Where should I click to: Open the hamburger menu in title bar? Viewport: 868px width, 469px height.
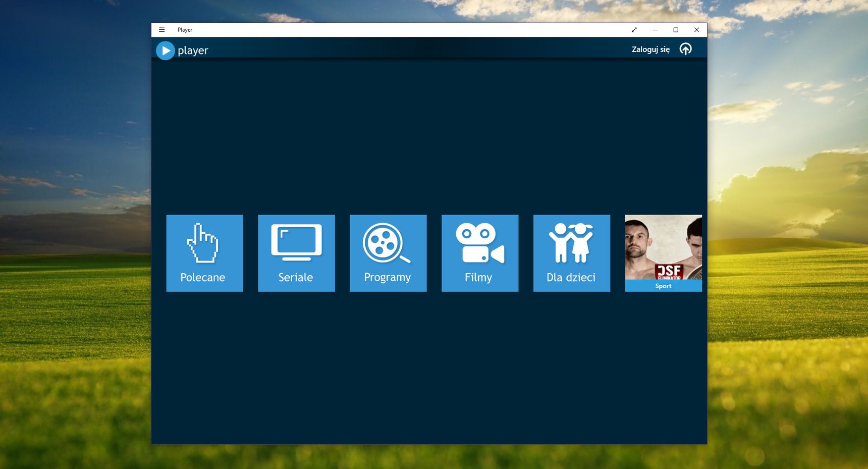[x=161, y=30]
